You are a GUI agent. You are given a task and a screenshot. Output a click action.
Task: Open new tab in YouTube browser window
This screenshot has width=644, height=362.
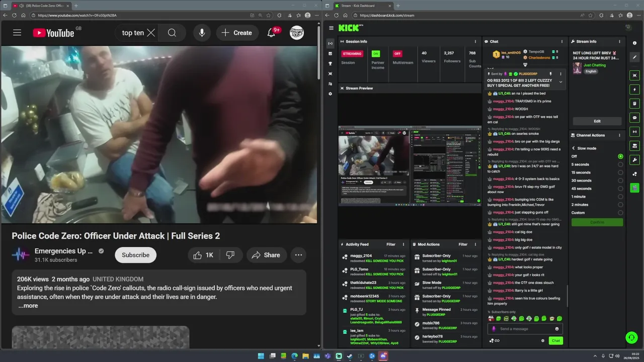(76, 6)
